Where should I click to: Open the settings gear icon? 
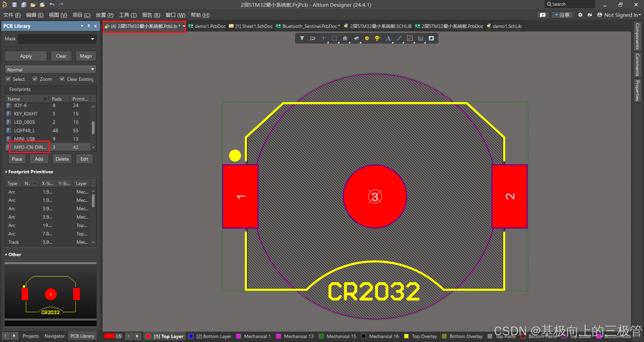580,15
